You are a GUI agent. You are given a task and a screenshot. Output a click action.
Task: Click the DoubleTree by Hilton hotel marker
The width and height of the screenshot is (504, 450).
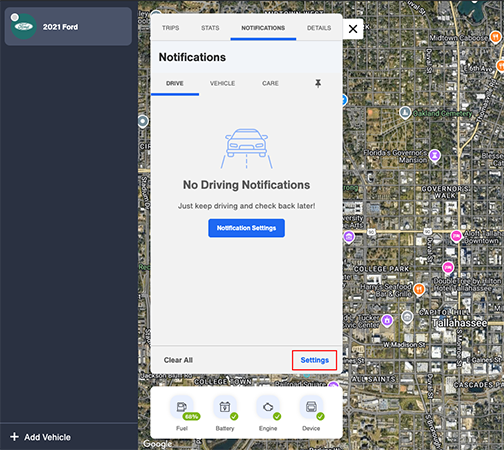click(x=448, y=267)
